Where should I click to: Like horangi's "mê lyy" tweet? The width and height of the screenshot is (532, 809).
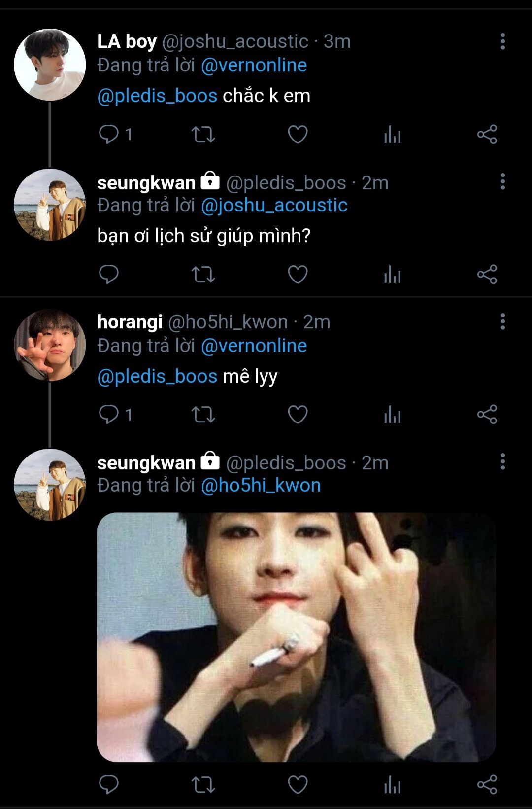(x=298, y=415)
